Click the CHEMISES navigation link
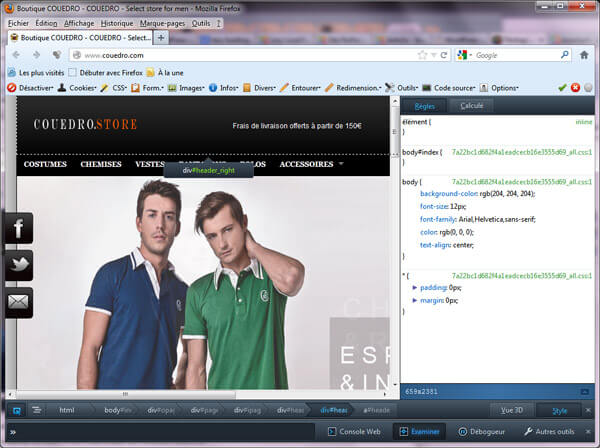The height and width of the screenshot is (448, 600). tap(101, 164)
